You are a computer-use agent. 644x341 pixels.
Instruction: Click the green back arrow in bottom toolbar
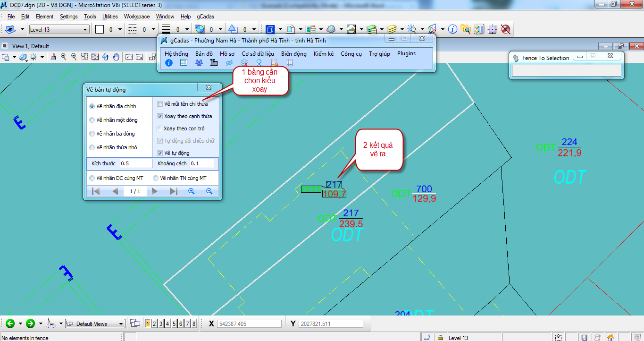[x=10, y=324]
